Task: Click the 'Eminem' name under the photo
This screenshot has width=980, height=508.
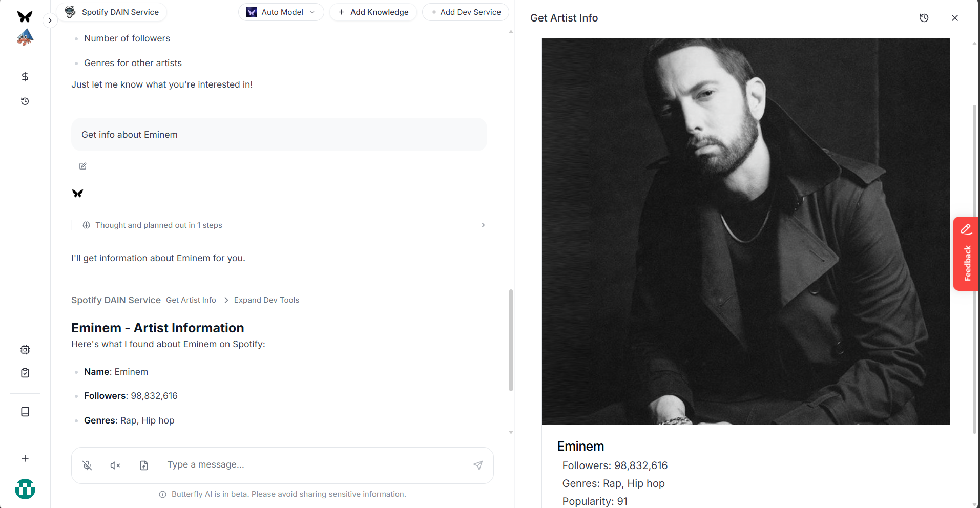Action: (580, 446)
